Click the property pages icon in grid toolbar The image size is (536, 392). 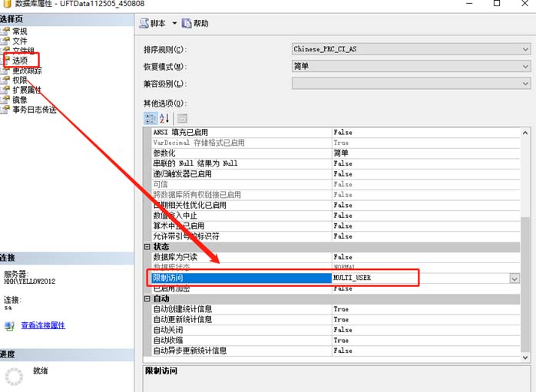point(182,118)
